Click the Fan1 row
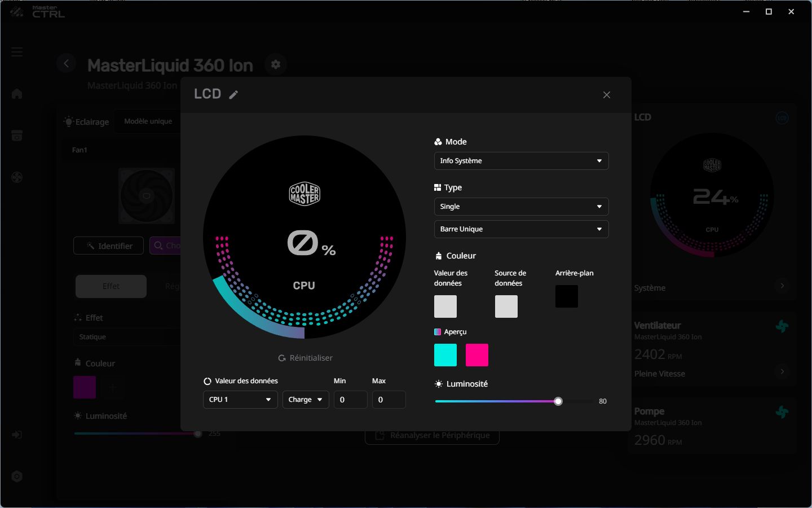This screenshot has width=812, height=508. point(121,150)
